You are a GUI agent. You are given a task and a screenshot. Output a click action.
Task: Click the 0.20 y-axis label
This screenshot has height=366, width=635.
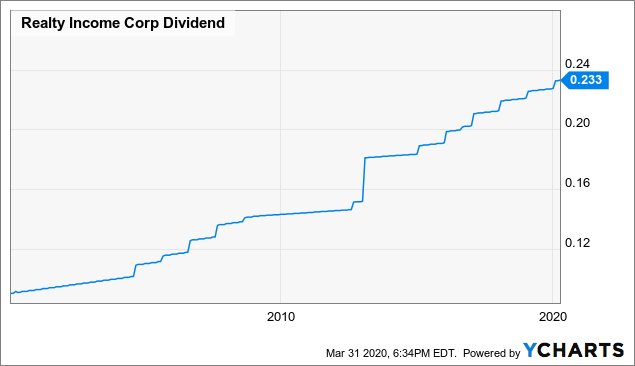(577, 123)
